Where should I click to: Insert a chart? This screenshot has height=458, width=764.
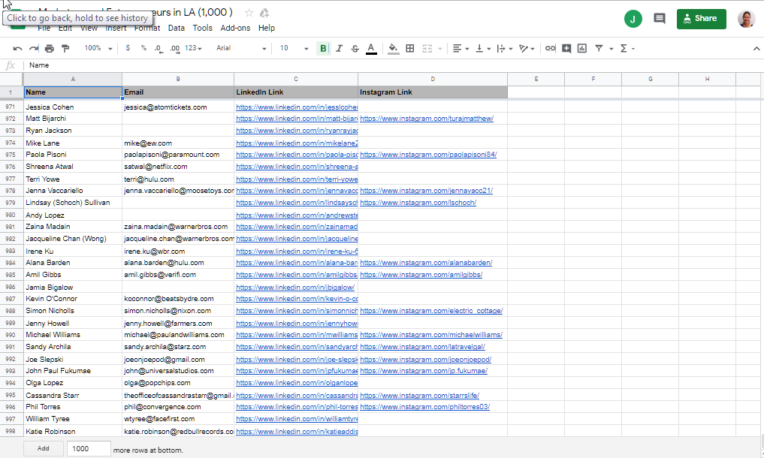click(582, 48)
